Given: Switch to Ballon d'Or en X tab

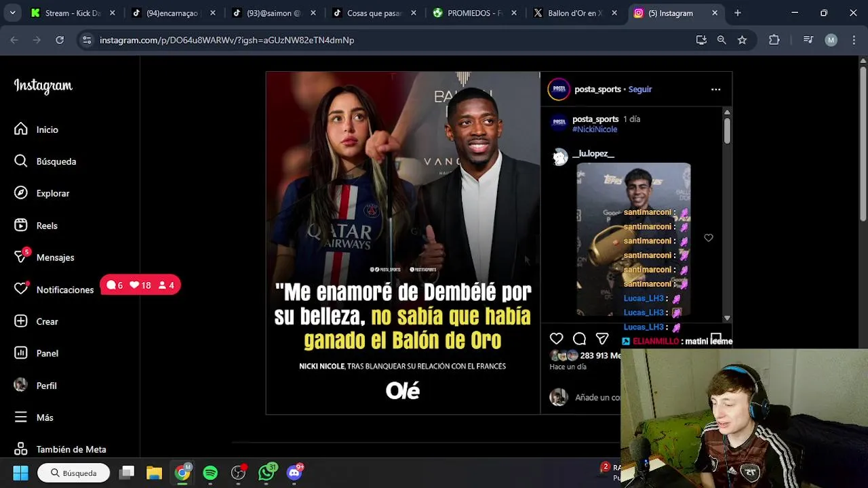Looking at the screenshot, I should pyautogui.click(x=575, y=13).
